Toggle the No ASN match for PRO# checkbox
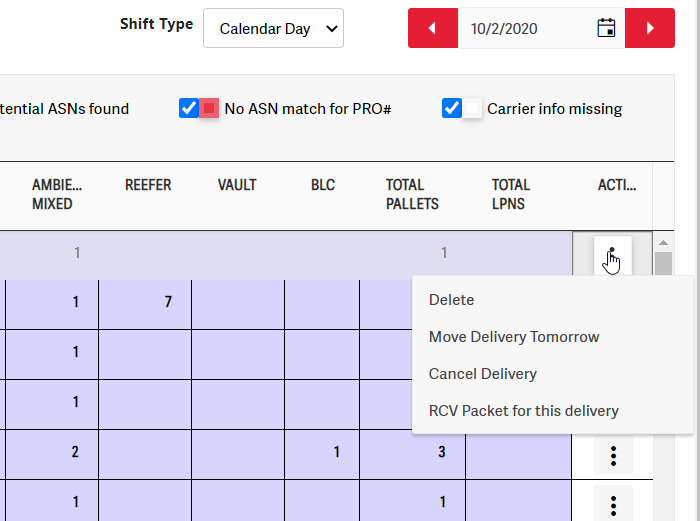This screenshot has height=521, width=700. pyautogui.click(x=188, y=108)
